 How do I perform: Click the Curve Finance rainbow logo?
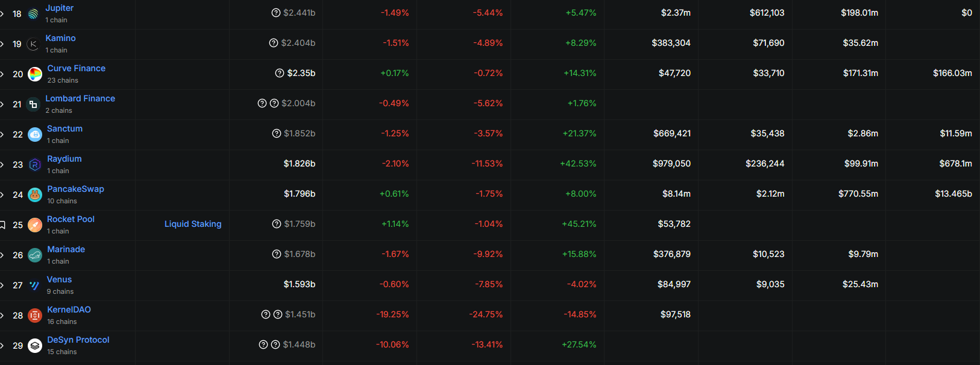pos(35,74)
